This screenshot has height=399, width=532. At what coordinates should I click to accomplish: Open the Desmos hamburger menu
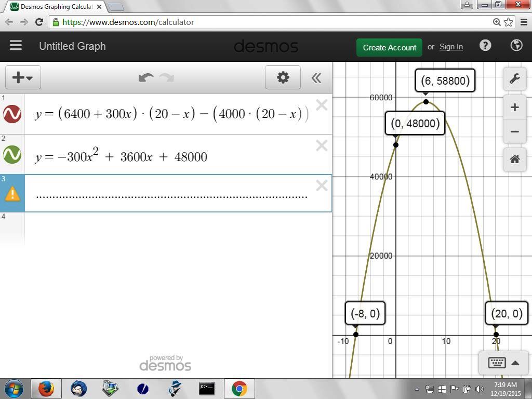[x=16, y=46]
